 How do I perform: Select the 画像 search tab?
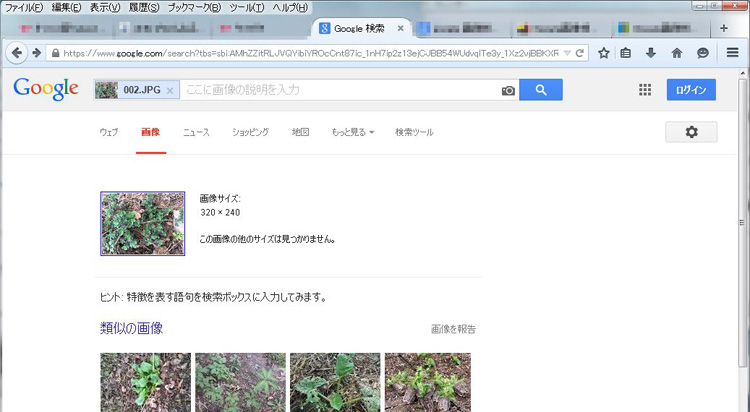(151, 132)
